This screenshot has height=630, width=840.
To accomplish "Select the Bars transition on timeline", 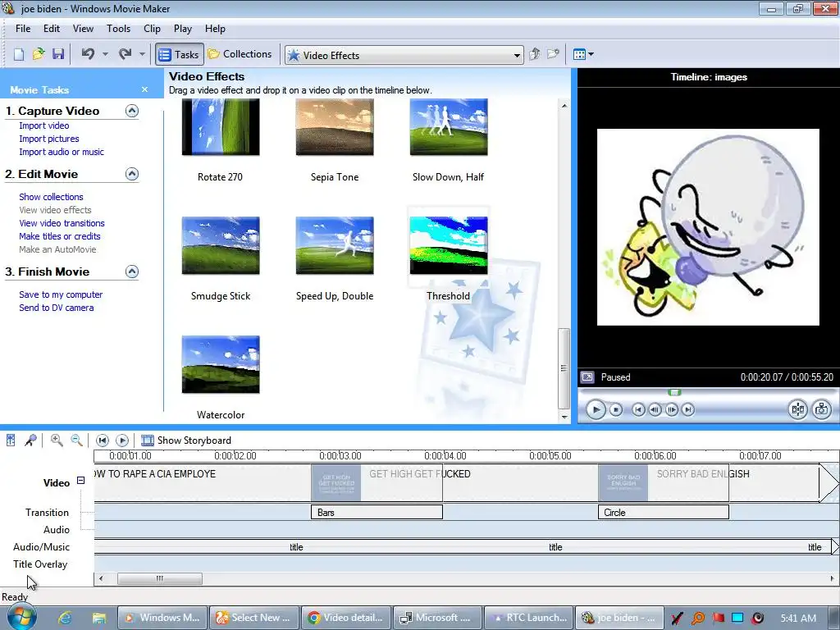I will pyautogui.click(x=377, y=512).
